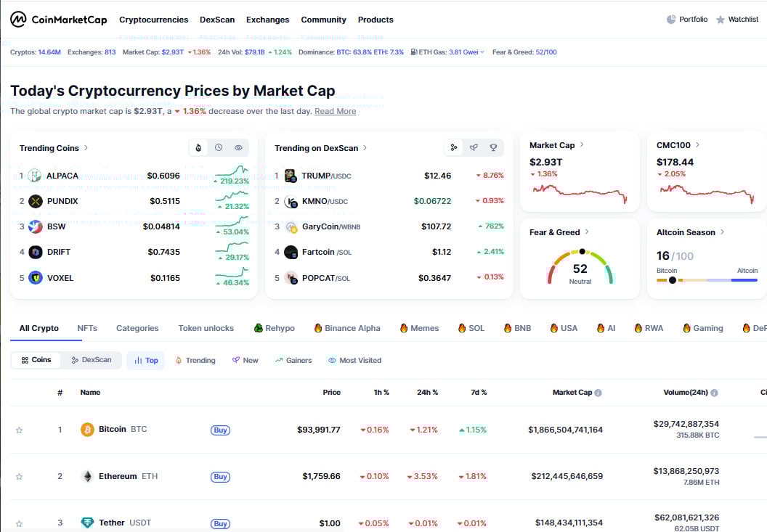Select the flame filter in Trending Coins

[x=198, y=147]
